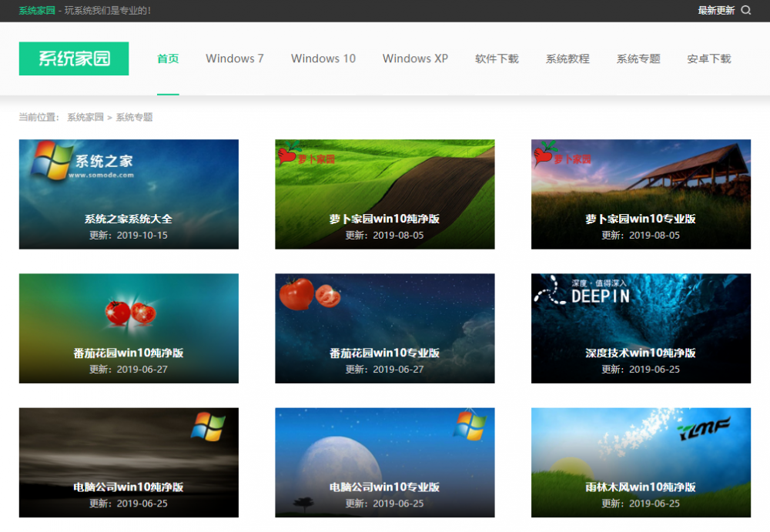Open the 雨林木风win10纯净版 card
Viewport: 770px width, 532px height.
(x=641, y=462)
